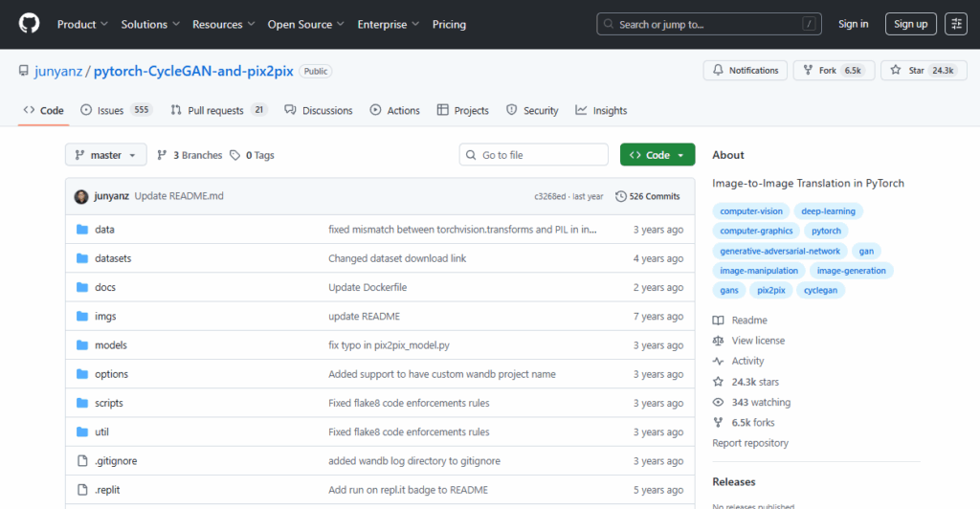Open the Open Source menu

click(306, 24)
